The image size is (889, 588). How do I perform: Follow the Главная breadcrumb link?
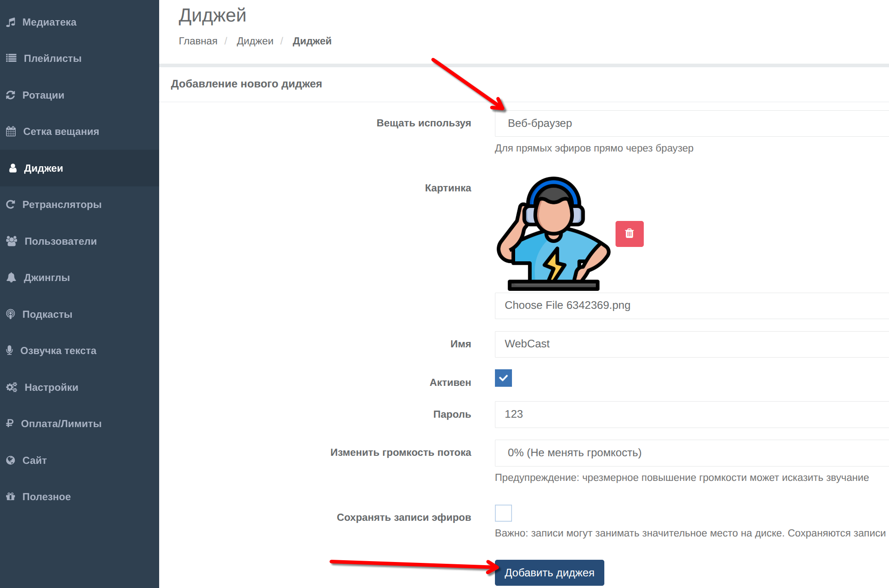click(198, 41)
